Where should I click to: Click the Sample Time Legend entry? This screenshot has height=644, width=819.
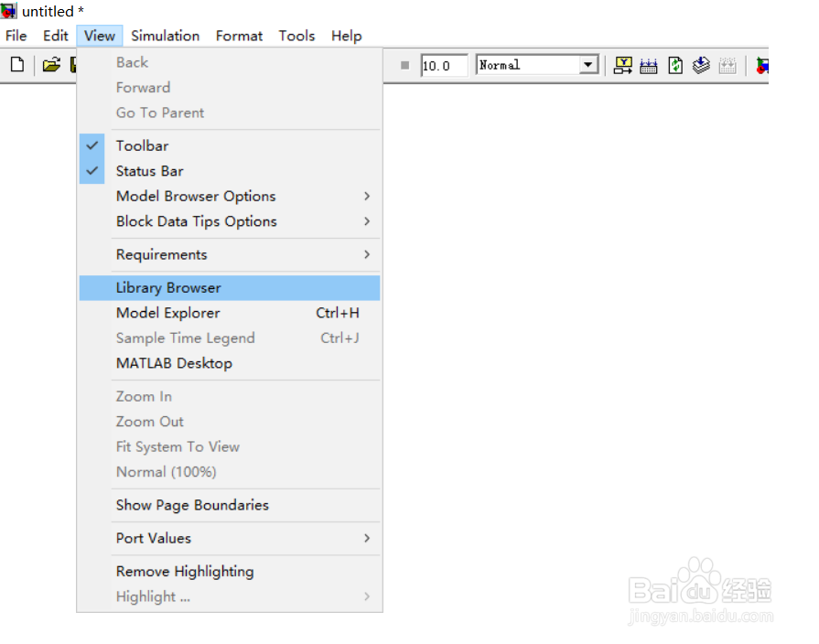point(230,338)
